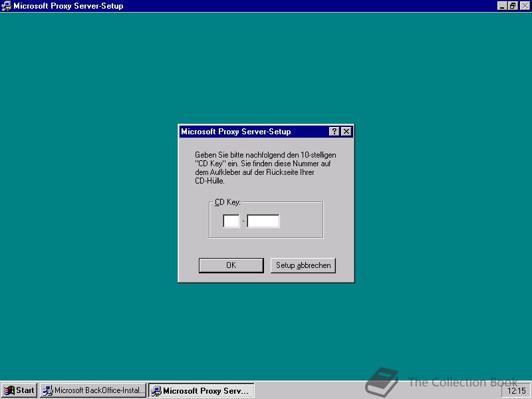Select Microsoft Proxy Serv... taskbar button
The width and height of the screenshot is (532, 399).
(201, 390)
